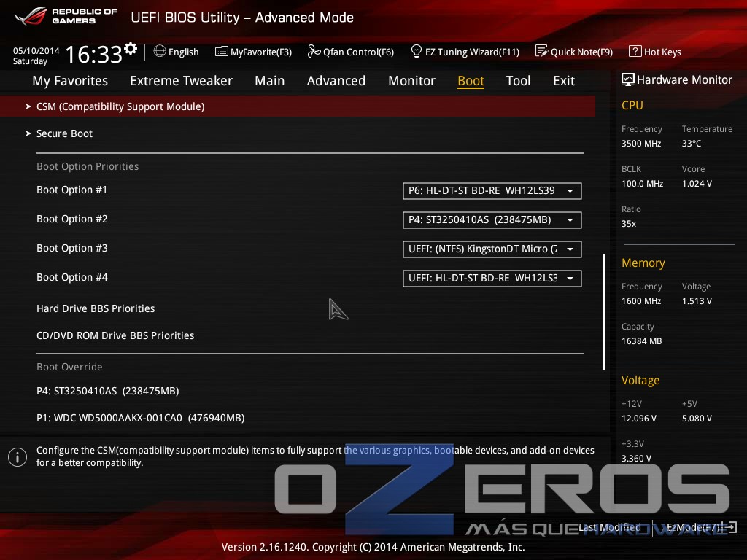Boot override from P4: ST3250410AS drive
The image size is (747, 560).
coord(108,391)
